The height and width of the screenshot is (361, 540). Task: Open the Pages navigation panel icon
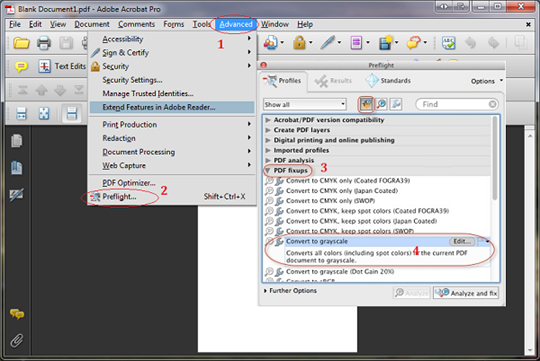(x=17, y=141)
